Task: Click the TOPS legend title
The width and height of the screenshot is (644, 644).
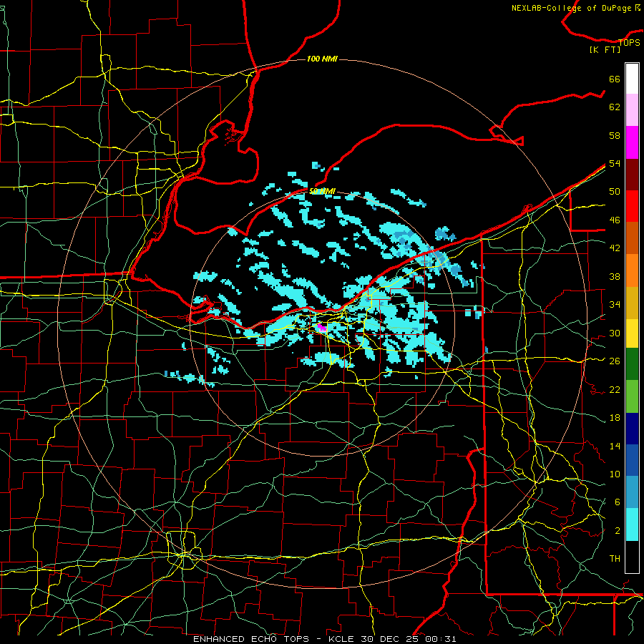Action: pos(629,42)
